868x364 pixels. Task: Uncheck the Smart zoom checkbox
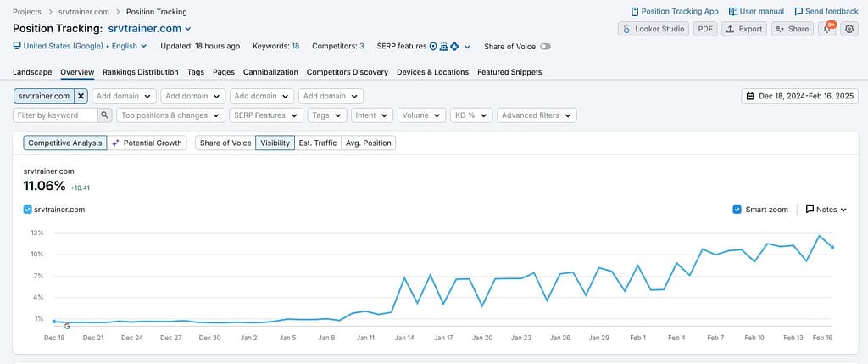pyautogui.click(x=737, y=210)
